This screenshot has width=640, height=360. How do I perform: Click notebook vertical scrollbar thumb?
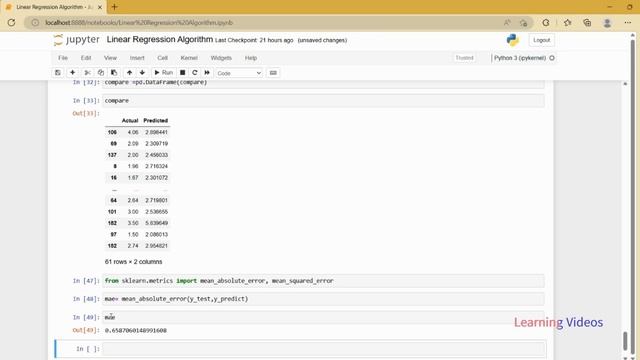625,341
